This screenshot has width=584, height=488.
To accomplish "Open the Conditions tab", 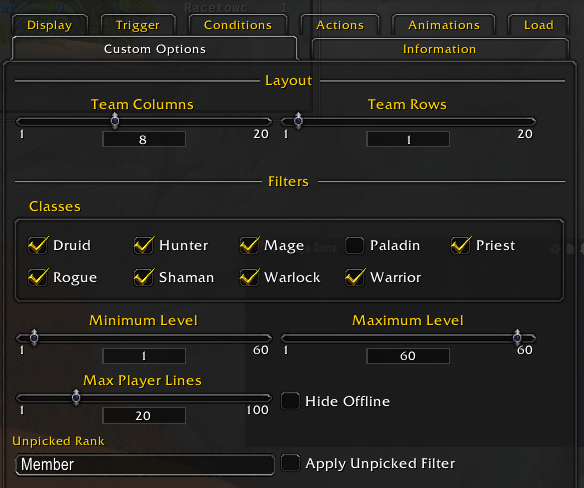I will [238, 25].
